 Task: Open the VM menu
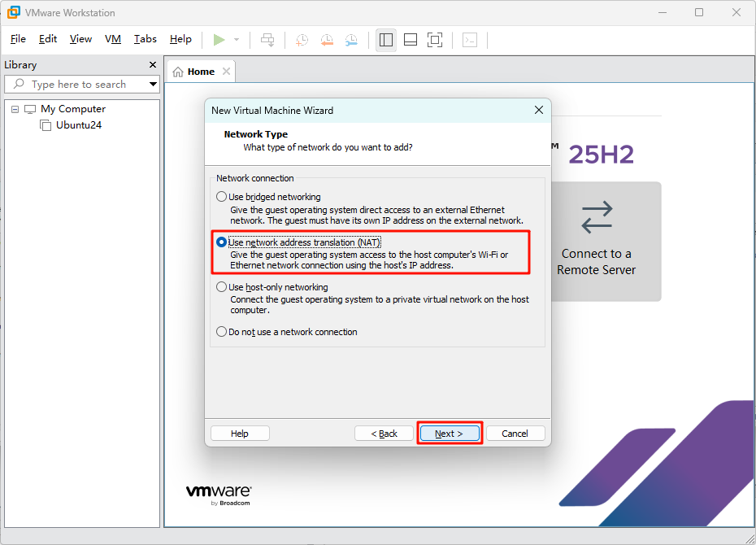coord(113,39)
